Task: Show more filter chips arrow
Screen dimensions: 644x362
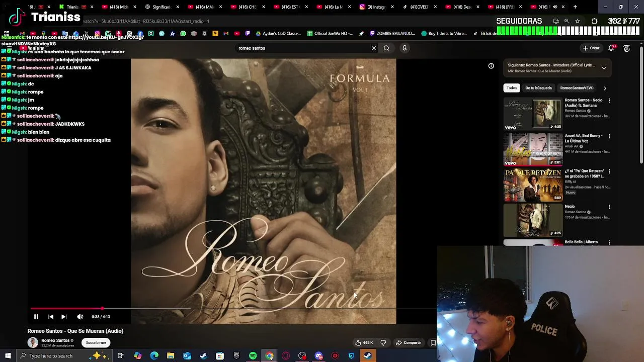Action: coord(605,88)
